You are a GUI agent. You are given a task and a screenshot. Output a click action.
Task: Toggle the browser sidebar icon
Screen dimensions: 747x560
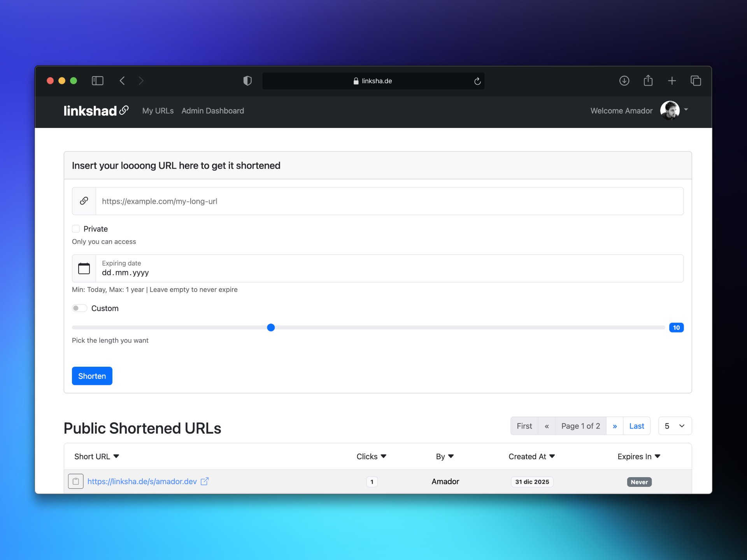(97, 80)
